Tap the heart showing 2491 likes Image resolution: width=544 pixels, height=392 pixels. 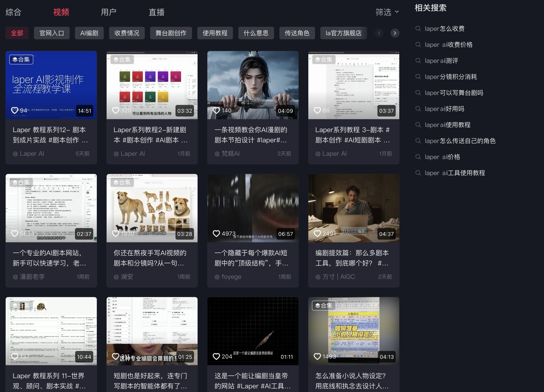317,234
